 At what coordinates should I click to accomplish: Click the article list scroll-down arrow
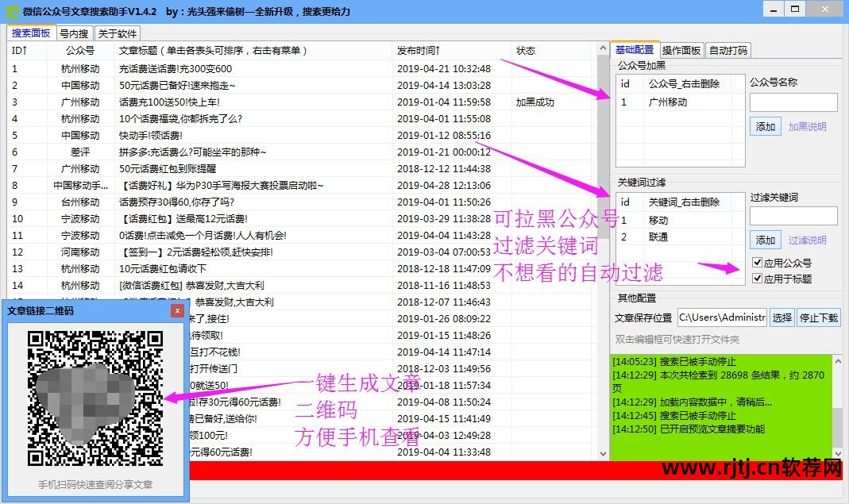click(603, 454)
